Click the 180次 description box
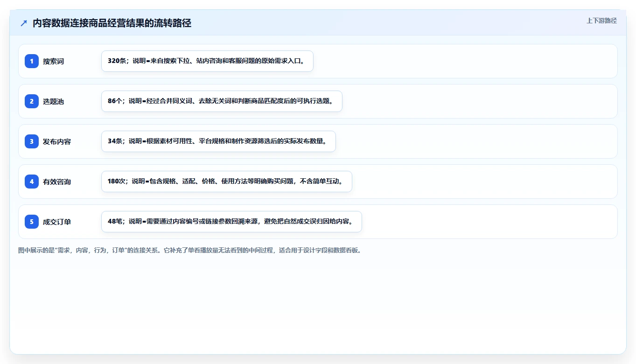This screenshot has height=364, width=636. click(227, 182)
